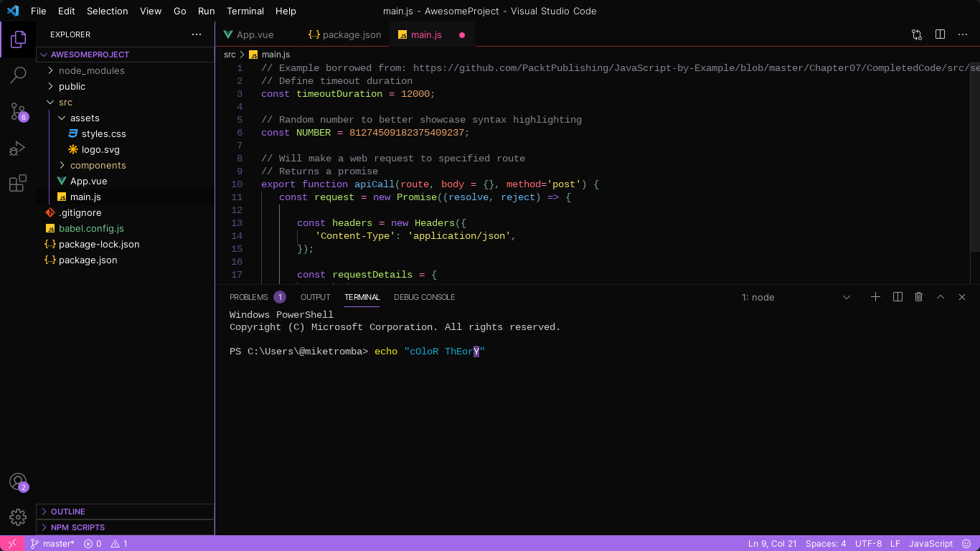
Task: Open the Search view in activity bar
Action: coord(18,75)
